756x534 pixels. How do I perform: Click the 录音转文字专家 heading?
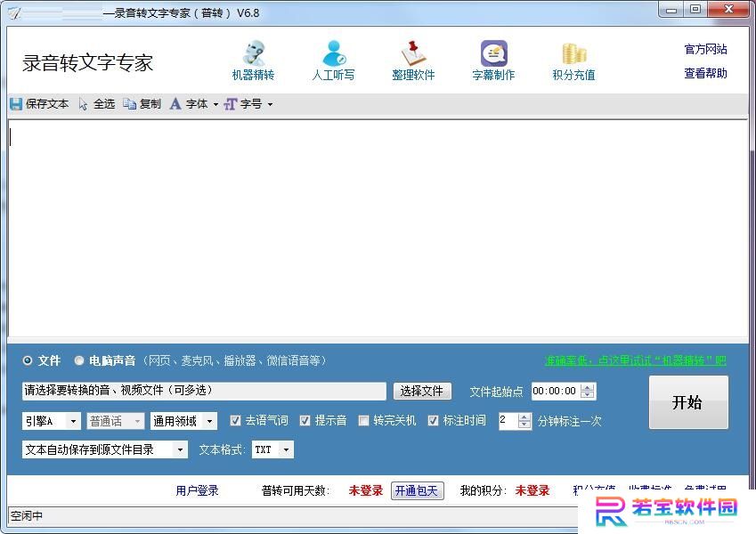tap(88, 62)
